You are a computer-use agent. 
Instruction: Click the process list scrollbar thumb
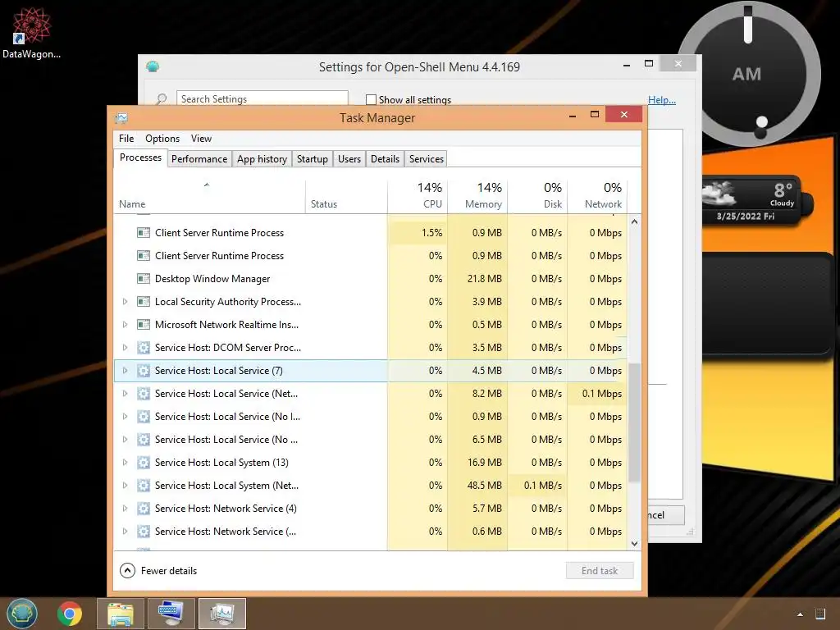(634, 422)
